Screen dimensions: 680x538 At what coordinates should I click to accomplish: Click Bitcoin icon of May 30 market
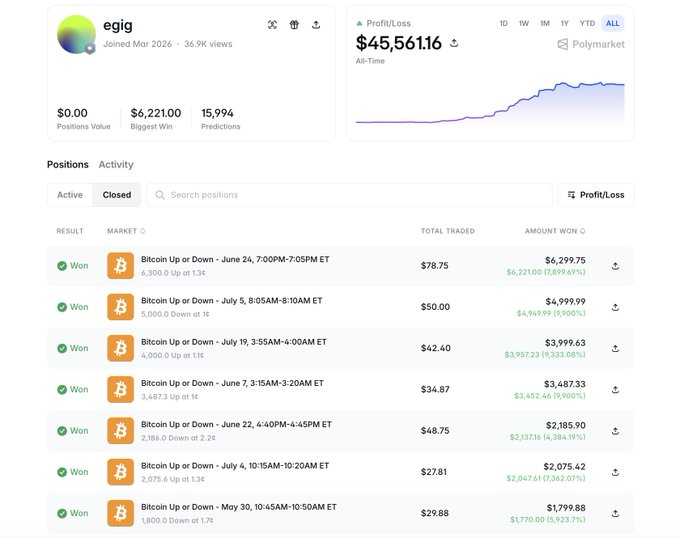pos(121,513)
